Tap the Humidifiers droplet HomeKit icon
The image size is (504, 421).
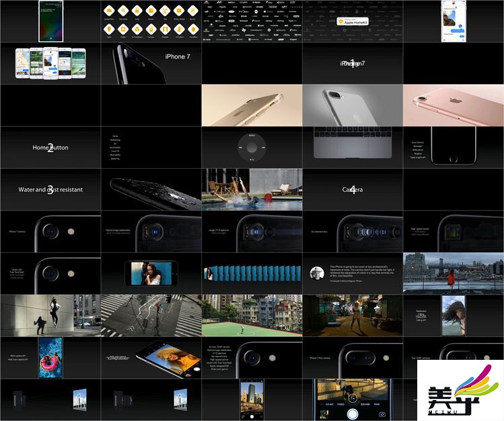(x=193, y=29)
